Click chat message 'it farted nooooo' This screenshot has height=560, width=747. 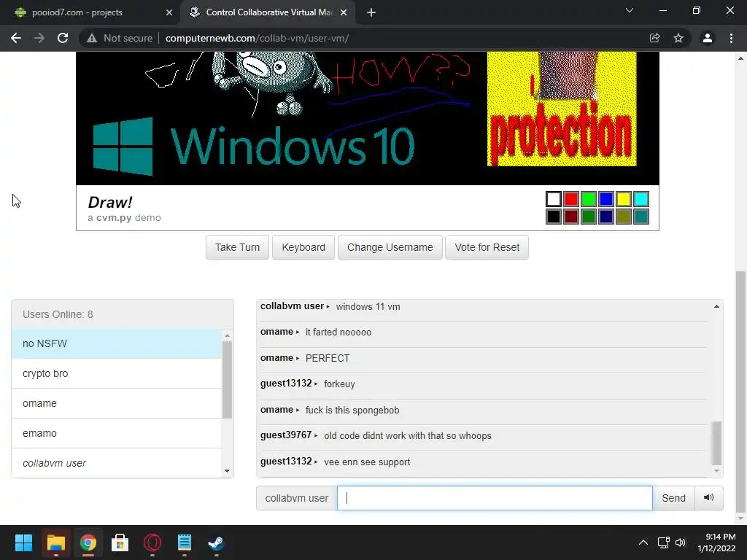(338, 332)
